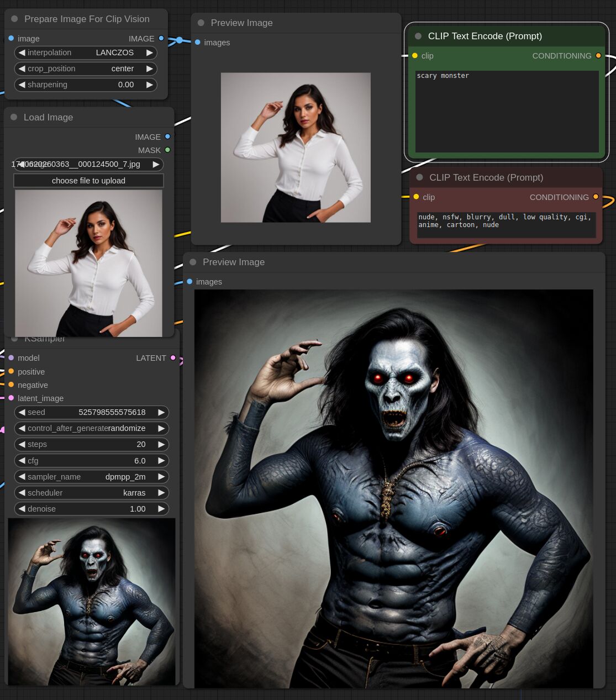Click the LATENT output port on KSampler
This screenshot has width=616, height=700.
[173, 358]
